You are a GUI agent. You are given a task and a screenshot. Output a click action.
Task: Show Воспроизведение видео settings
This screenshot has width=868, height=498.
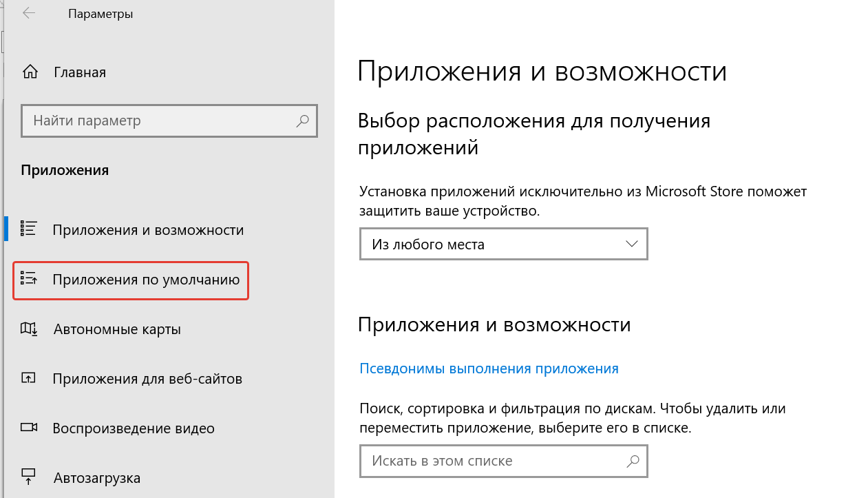tap(134, 428)
